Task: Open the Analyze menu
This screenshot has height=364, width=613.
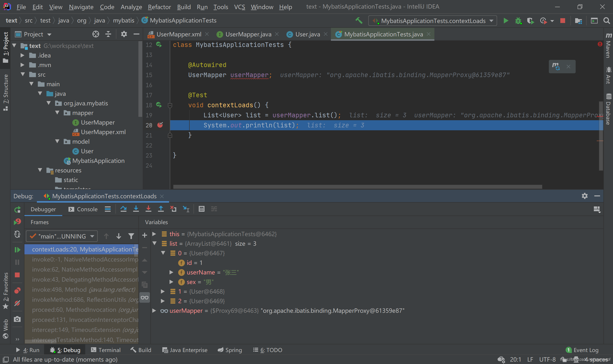Action: point(131,7)
